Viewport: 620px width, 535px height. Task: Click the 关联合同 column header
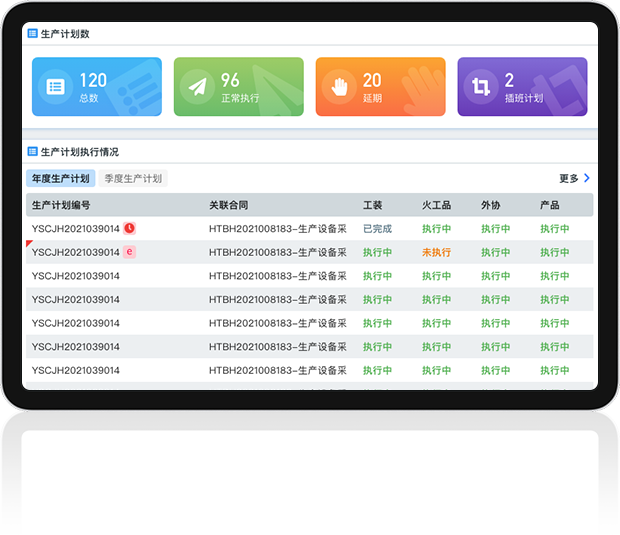coord(228,205)
